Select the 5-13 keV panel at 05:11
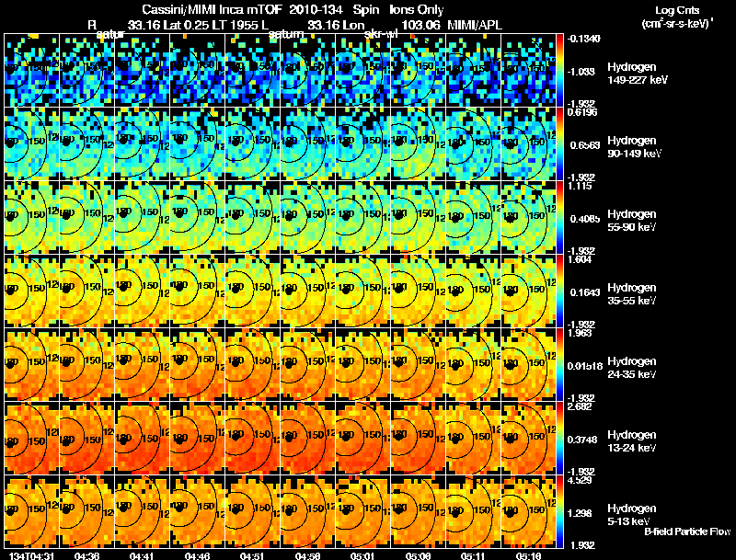The image size is (736, 560). 474,512
